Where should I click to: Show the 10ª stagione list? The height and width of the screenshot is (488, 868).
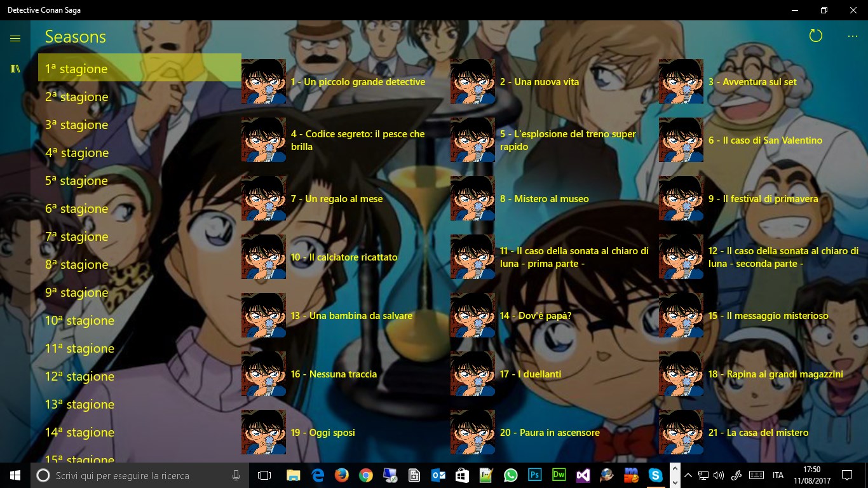(140, 320)
